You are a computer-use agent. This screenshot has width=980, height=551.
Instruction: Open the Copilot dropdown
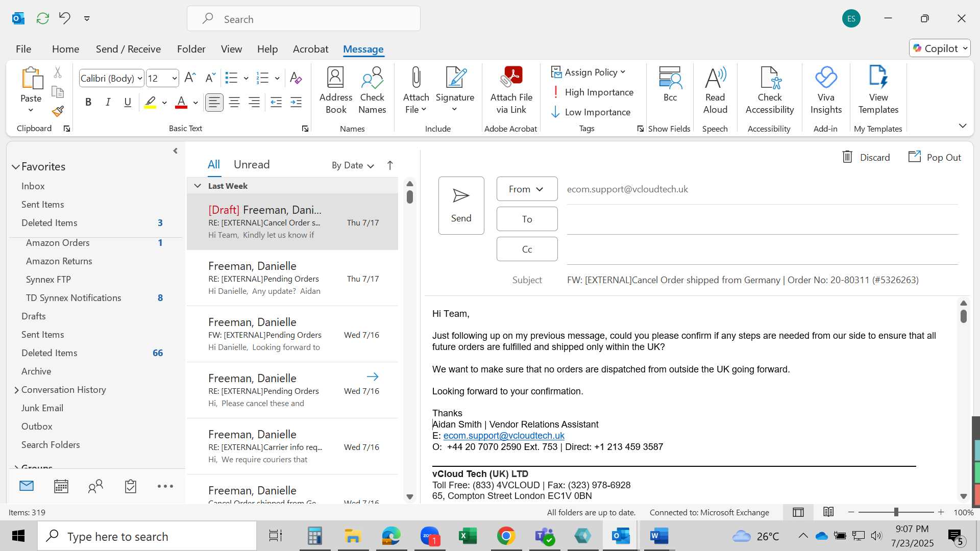[x=940, y=48]
